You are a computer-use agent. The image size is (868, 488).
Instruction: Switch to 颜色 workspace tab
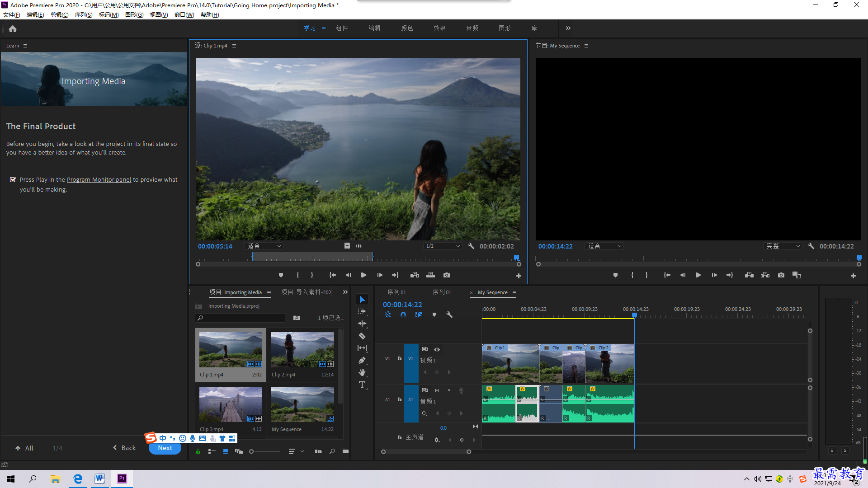point(407,28)
